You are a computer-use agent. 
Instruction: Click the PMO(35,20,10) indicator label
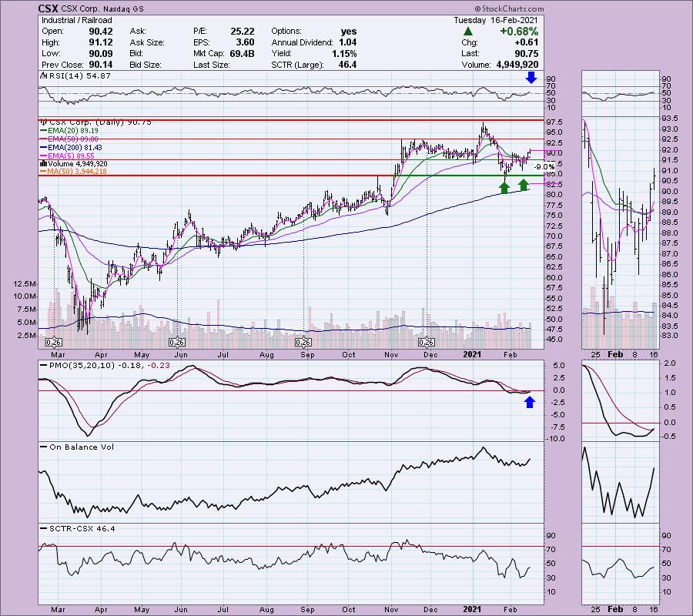click(105, 366)
